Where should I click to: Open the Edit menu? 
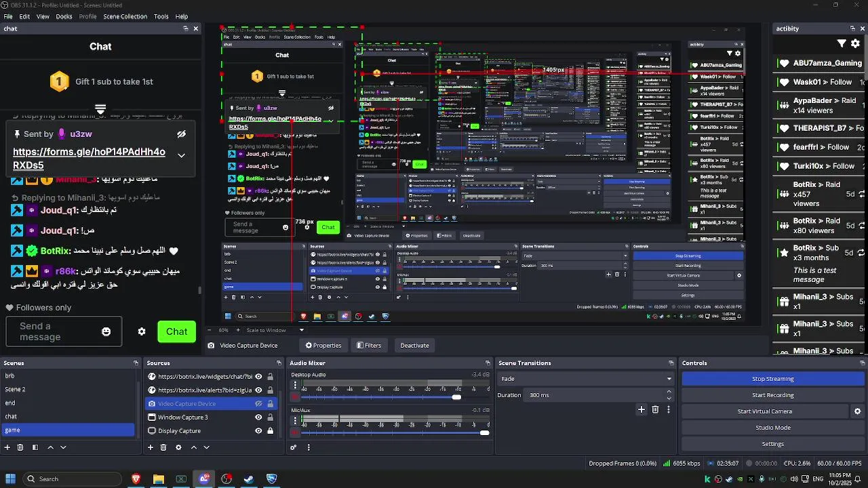click(24, 16)
